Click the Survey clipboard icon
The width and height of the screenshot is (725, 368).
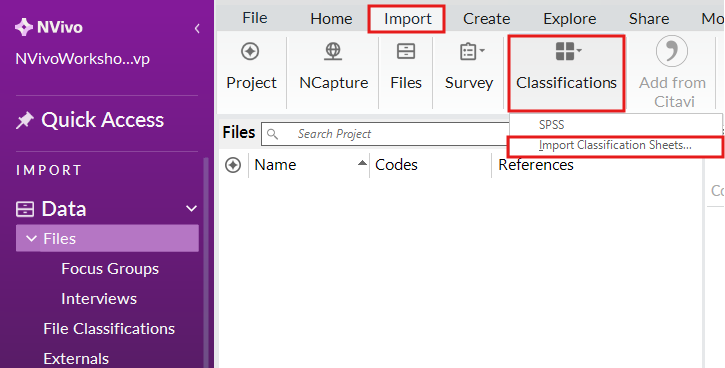tap(468, 51)
